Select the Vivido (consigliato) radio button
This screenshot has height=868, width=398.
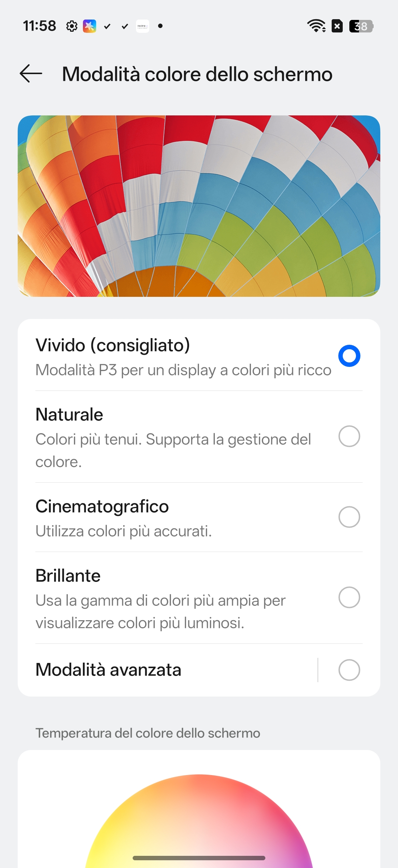(x=349, y=356)
